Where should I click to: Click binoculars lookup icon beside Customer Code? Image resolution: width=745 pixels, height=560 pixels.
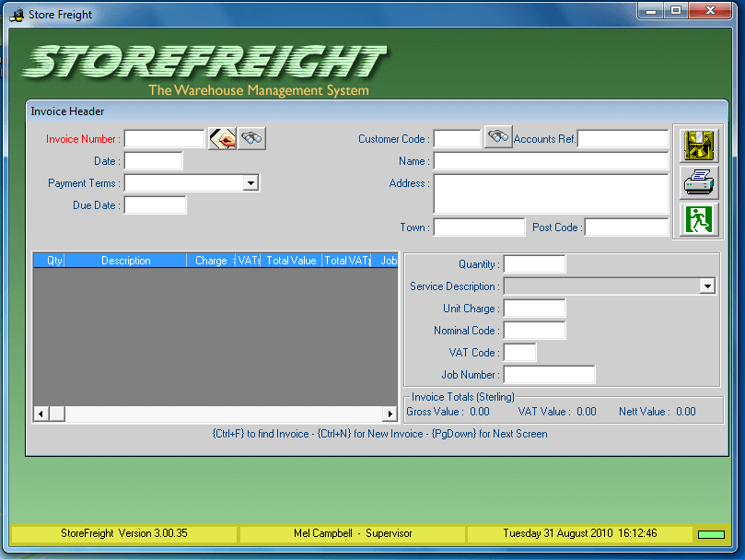tap(498, 137)
